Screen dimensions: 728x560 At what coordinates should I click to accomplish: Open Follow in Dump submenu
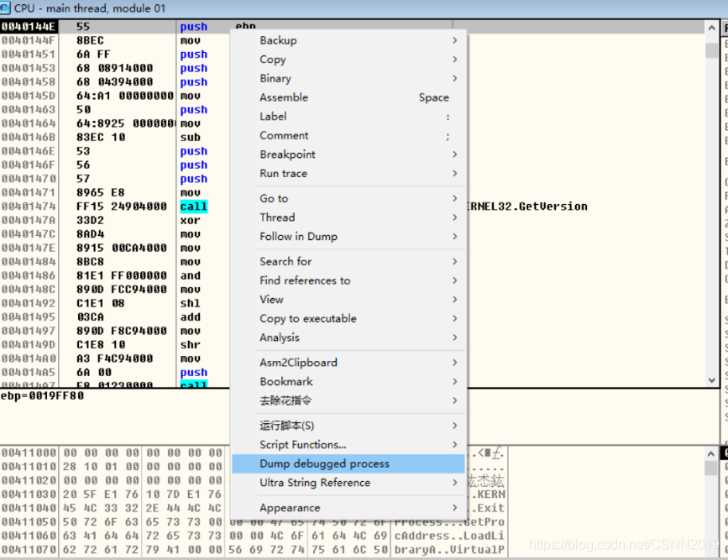tap(348, 237)
